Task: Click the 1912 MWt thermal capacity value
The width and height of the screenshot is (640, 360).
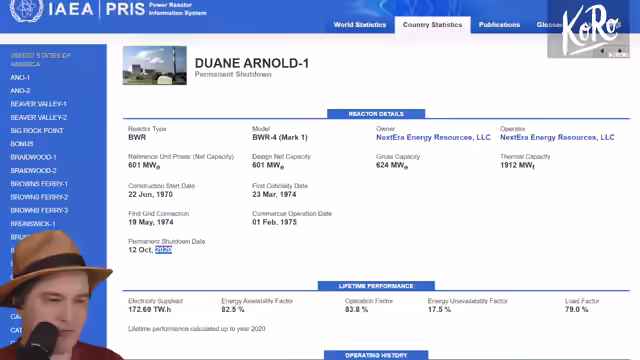Action: pos(517,165)
